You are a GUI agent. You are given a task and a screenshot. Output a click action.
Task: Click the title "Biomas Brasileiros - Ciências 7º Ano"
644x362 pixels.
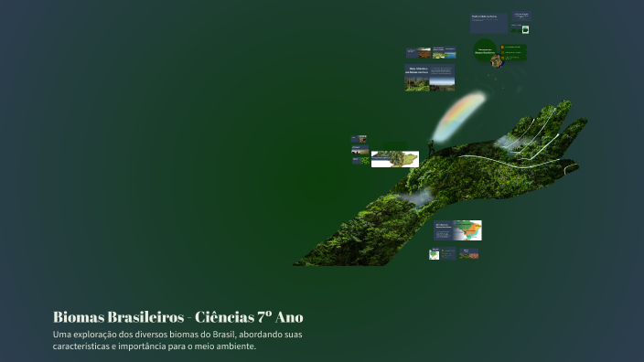177,317
